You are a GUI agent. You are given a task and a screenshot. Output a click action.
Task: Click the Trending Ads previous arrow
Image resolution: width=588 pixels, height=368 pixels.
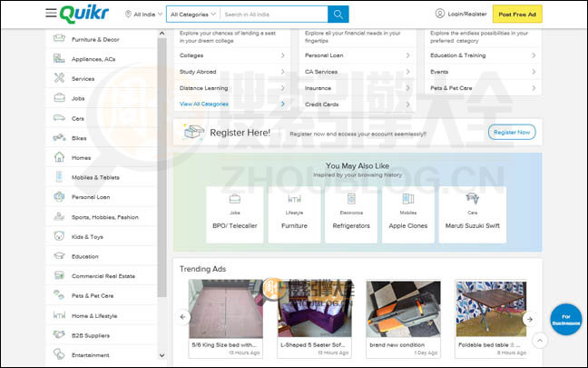click(183, 317)
